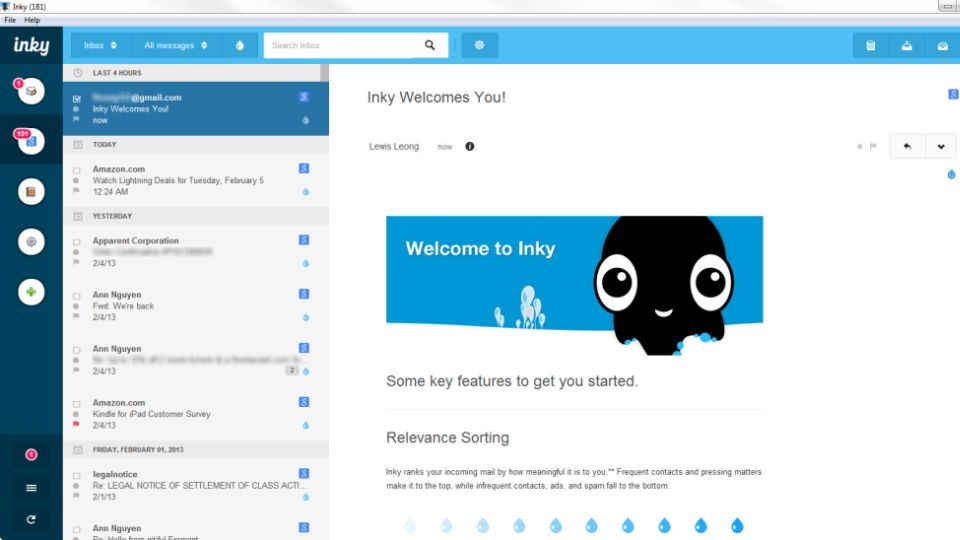Expand the reply options down arrow

point(941,146)
